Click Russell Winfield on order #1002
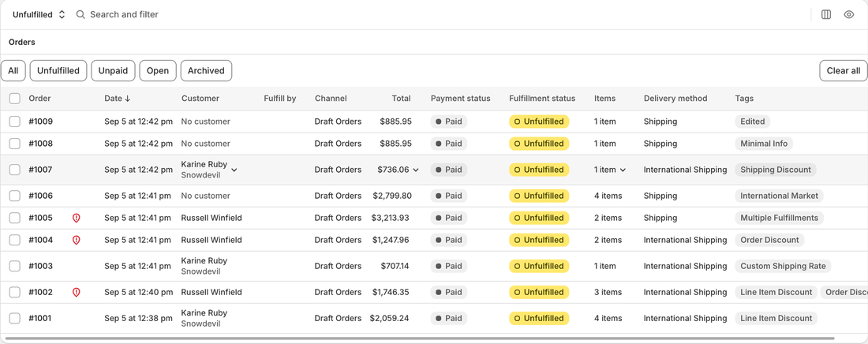 click(211, 292)
